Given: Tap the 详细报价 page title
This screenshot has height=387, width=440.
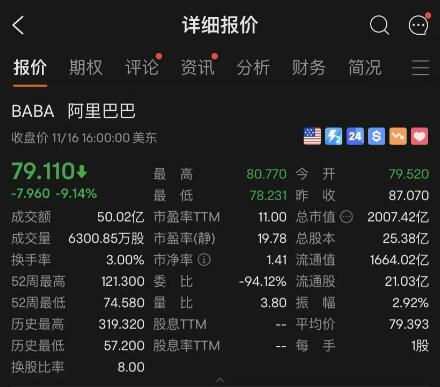Looking at the screenshot, I should coord(220,25).
